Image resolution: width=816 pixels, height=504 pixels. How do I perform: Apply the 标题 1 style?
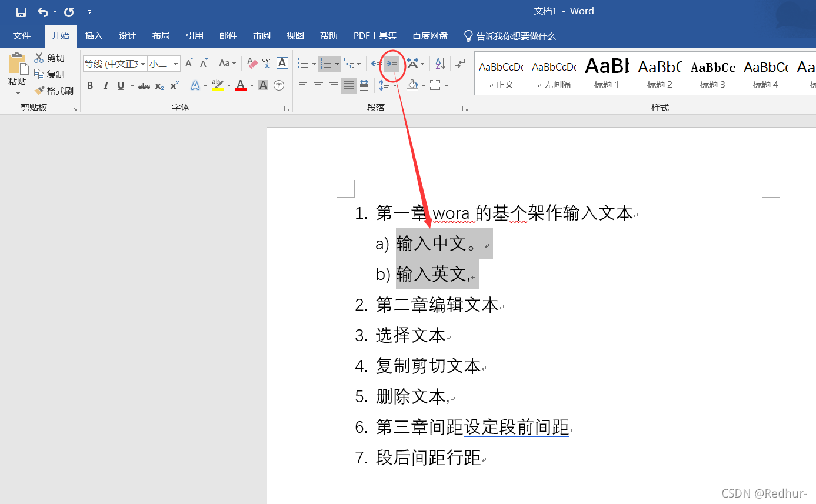(x=606, y=74)
